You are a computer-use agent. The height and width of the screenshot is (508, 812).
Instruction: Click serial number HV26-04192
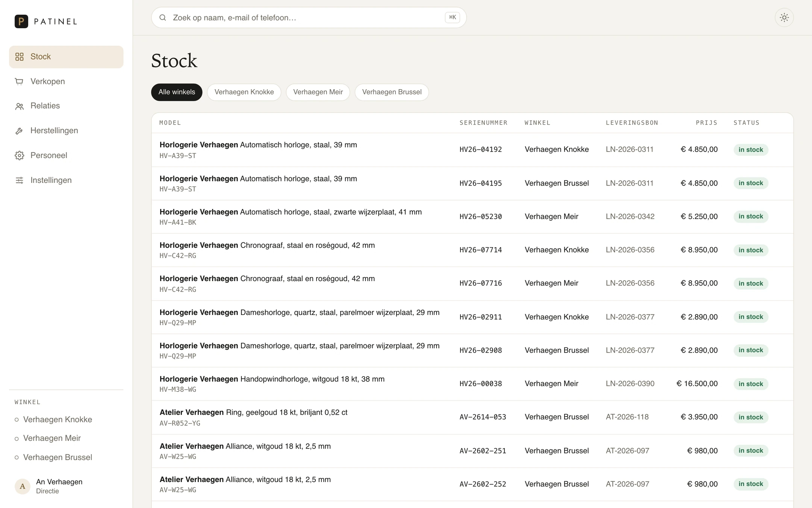click(x=480, y=150)
